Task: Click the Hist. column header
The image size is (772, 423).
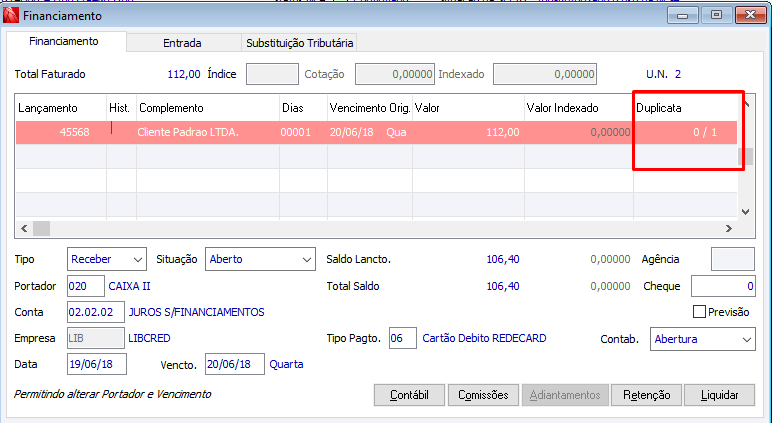Action: pyautogui.click(x=122, y=108)
